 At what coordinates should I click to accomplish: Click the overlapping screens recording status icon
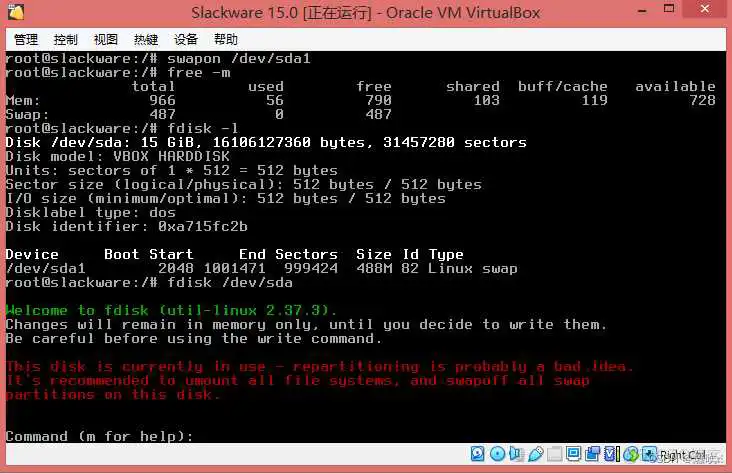click(x=592, y=453)
